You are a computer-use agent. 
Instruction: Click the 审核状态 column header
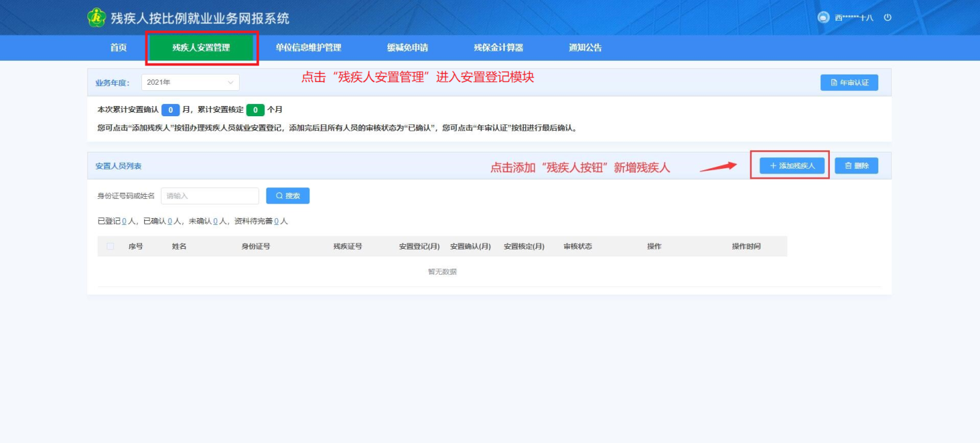(x=577, y=246)
